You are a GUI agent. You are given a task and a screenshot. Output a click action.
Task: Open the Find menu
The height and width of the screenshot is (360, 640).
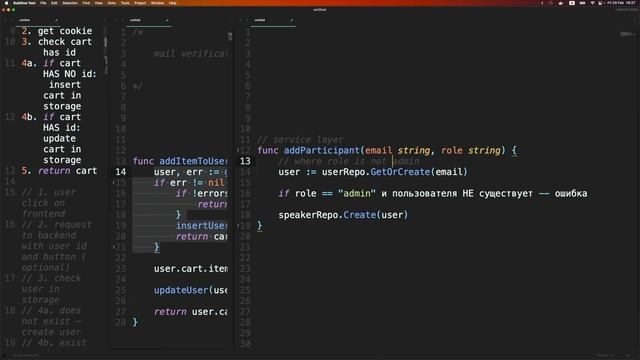coord(86,3)
